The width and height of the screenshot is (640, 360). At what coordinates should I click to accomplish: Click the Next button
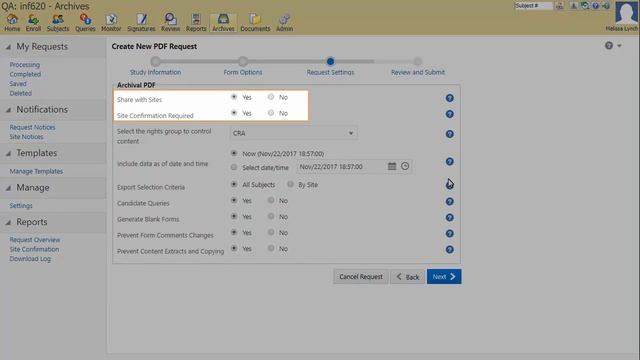(444, 277)
